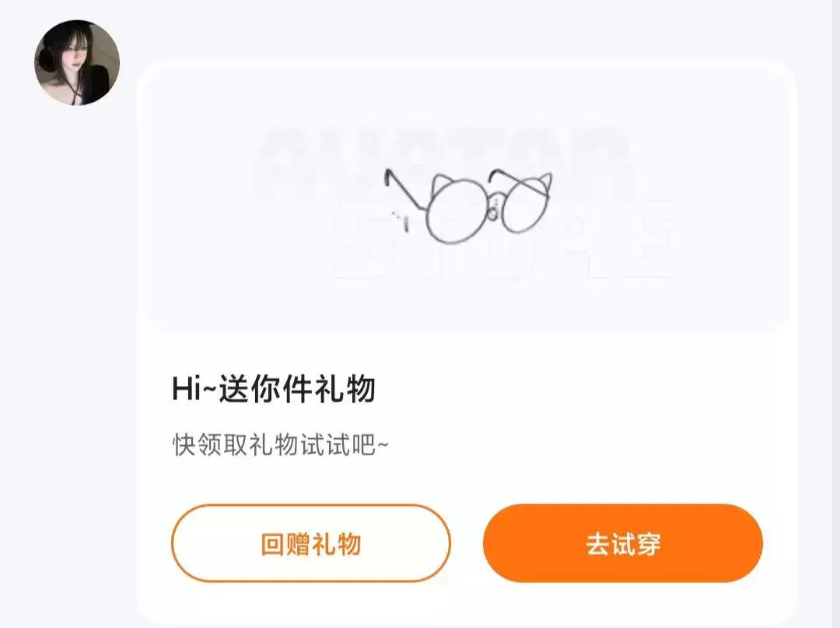The image size is (840, 628).
Task: Click the glasses' temple arm
Action: [405, 189]
